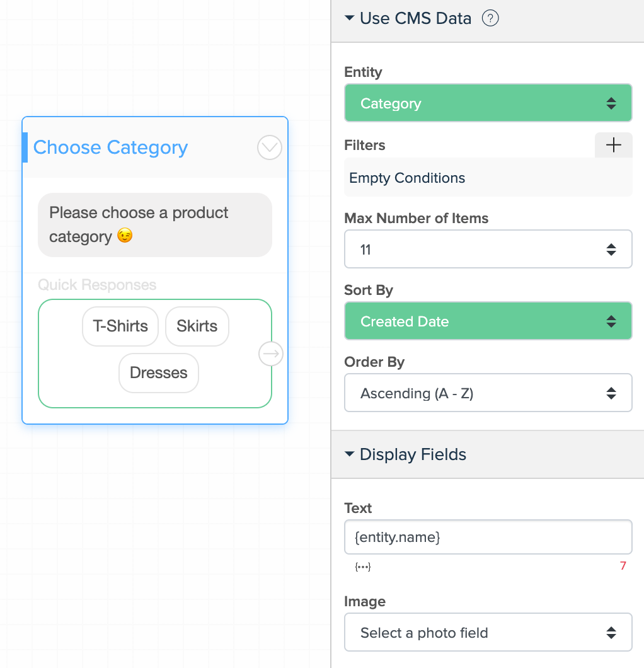Collapse the Display Fields section
The height and width of the screenshot is (668, 644).
click(349, 454)
